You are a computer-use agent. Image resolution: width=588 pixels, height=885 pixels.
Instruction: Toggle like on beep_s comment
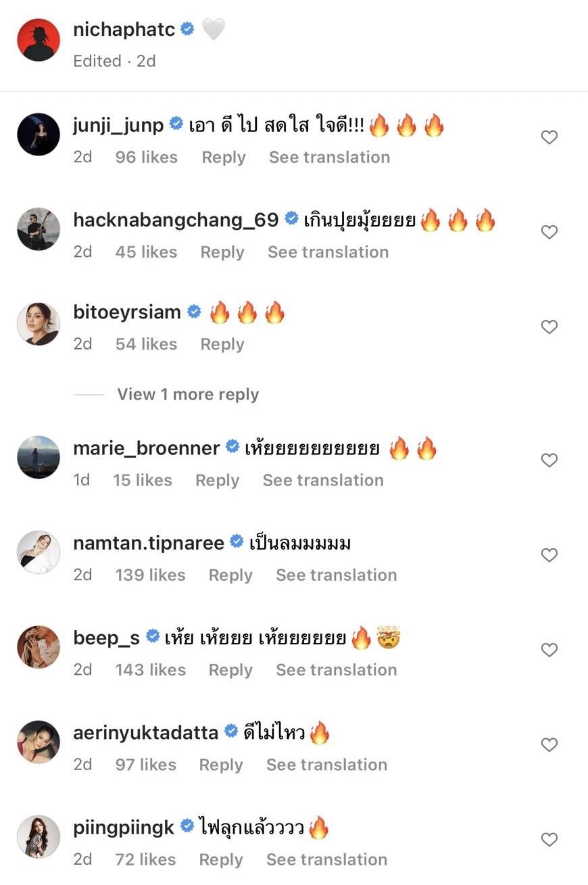549,650
